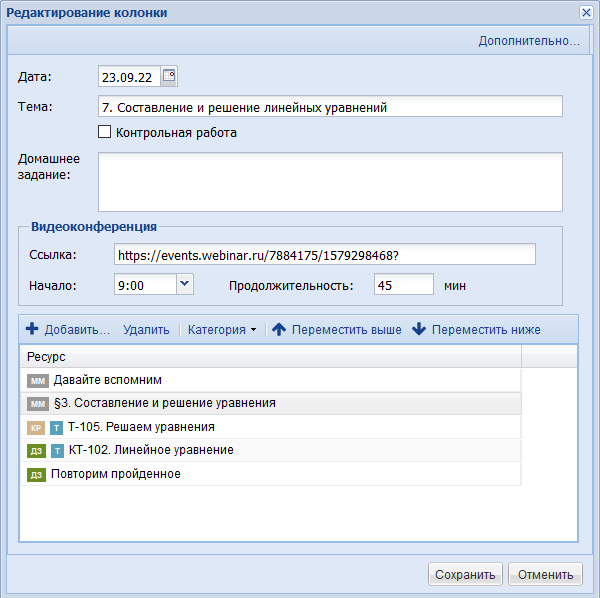Click the КР icon for Т-105

[x=36, y=428]
